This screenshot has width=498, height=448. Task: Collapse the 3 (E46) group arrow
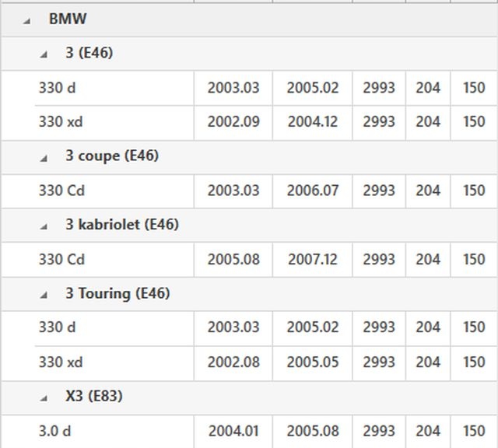[44, 54]
